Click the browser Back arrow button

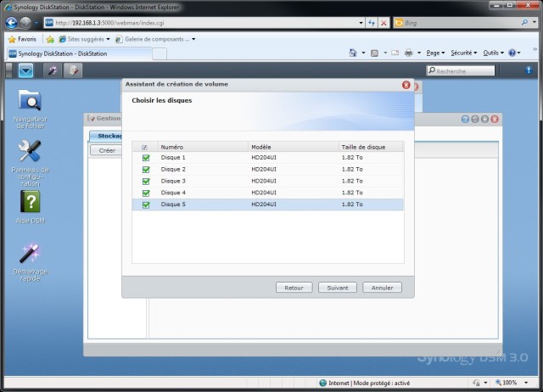[11, 23]
